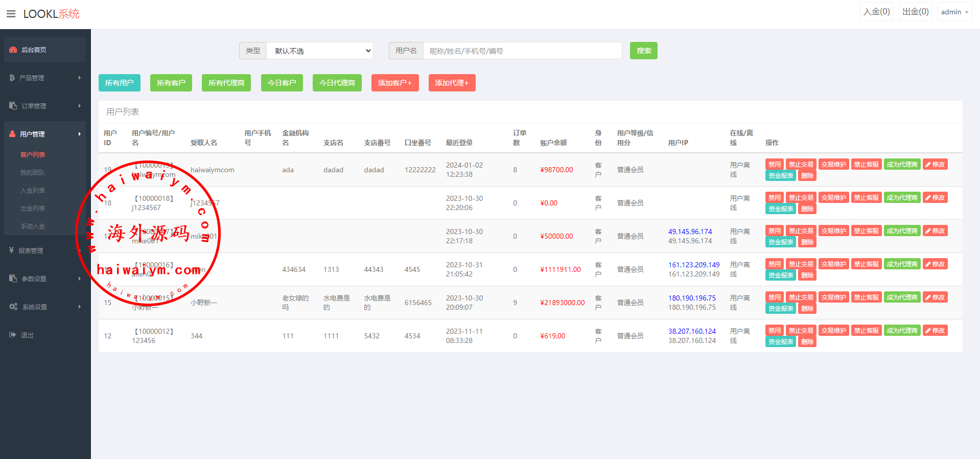
Task: Click the 订单管理 sidebar icon
Action: tap(13, 106)
